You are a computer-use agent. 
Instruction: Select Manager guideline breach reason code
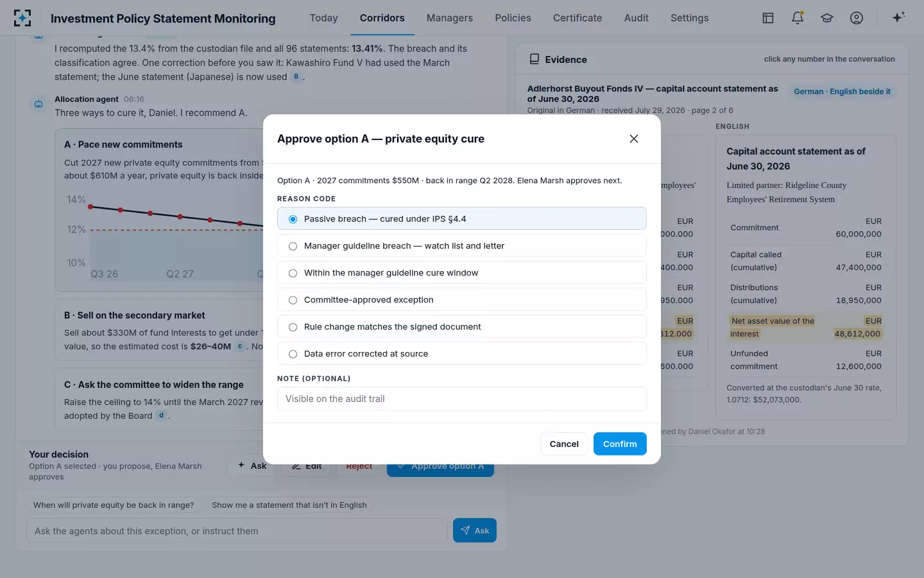point(461,246)
